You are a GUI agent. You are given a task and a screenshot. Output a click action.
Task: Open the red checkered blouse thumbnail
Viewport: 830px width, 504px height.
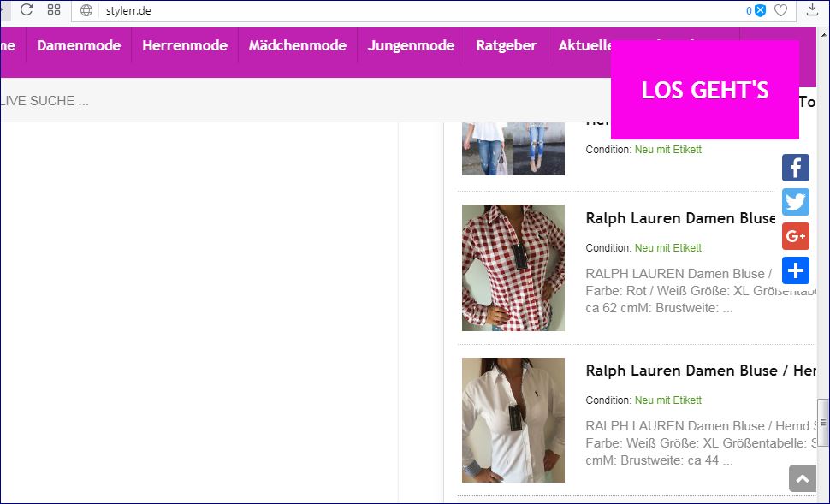point(513,268)
